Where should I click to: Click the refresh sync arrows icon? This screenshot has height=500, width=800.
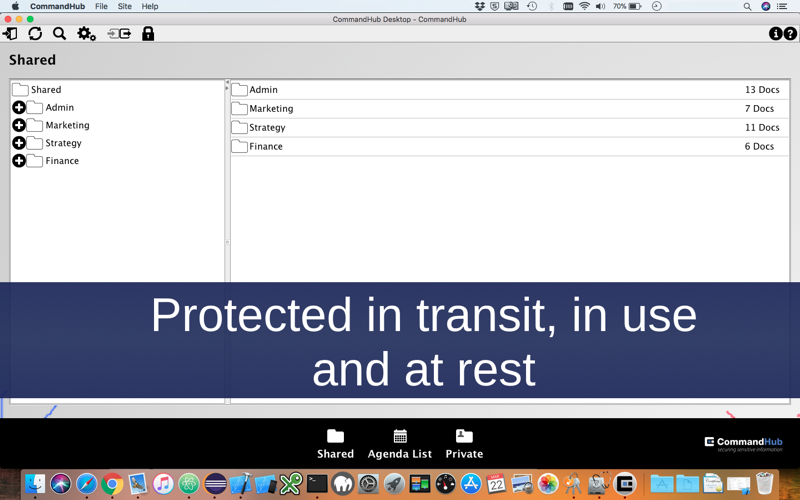pos(35,34)
